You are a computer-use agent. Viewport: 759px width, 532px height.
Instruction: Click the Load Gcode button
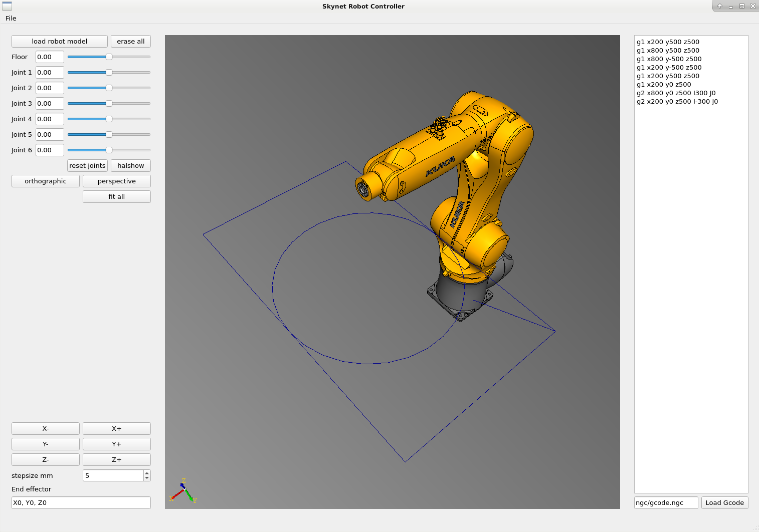(x=725, y=503)
